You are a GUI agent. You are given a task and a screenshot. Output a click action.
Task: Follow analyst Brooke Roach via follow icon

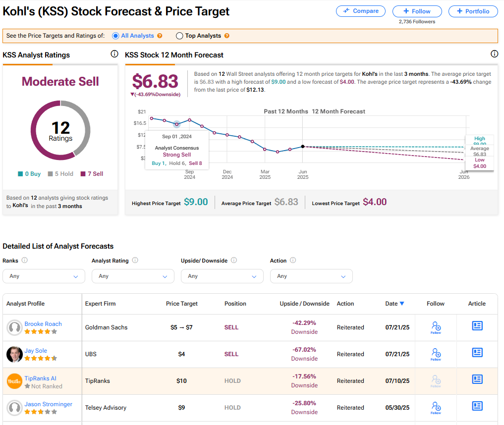tap(436, 327)
